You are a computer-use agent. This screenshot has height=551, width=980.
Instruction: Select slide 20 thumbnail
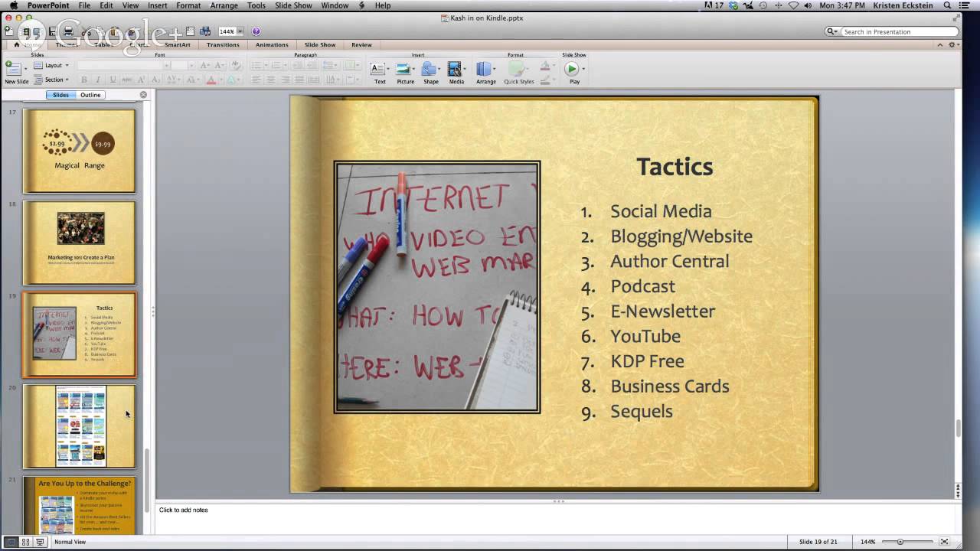click(79, 426)
